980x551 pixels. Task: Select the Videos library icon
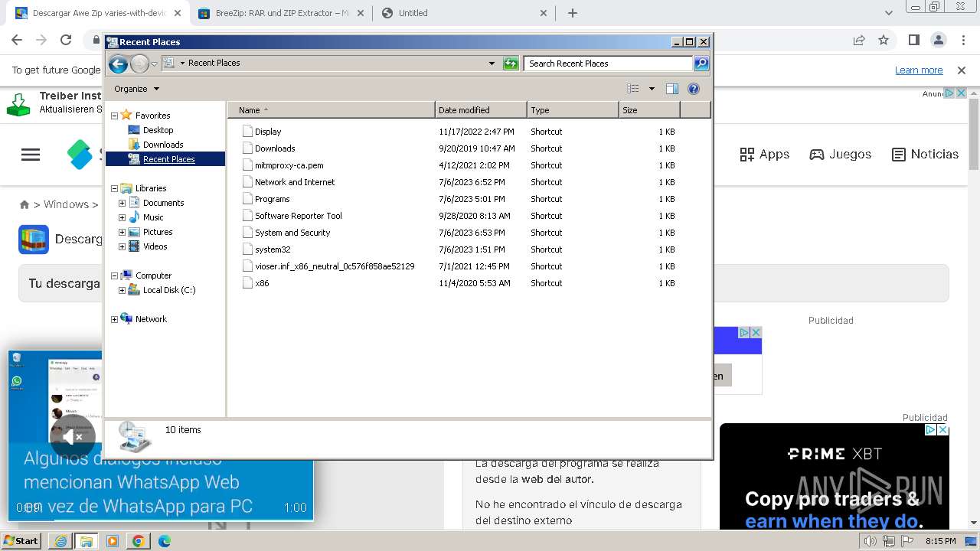click(x=134, y=246)
